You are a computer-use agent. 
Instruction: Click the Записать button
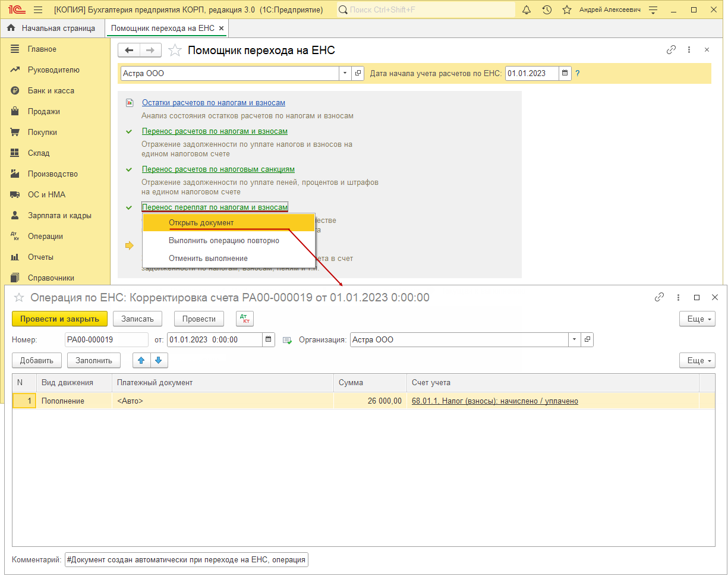[x=137, y=319]
